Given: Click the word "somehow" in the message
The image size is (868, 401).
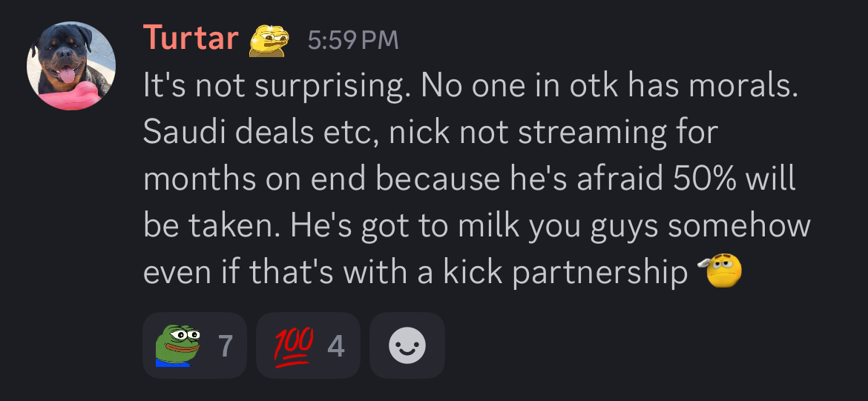Looking at the screenshot, I should (739, 225).
